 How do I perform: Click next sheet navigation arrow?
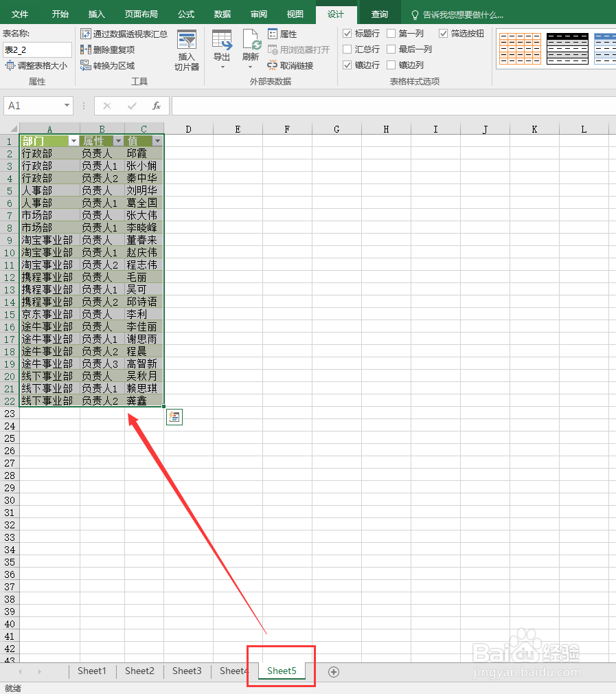point(39,672)
